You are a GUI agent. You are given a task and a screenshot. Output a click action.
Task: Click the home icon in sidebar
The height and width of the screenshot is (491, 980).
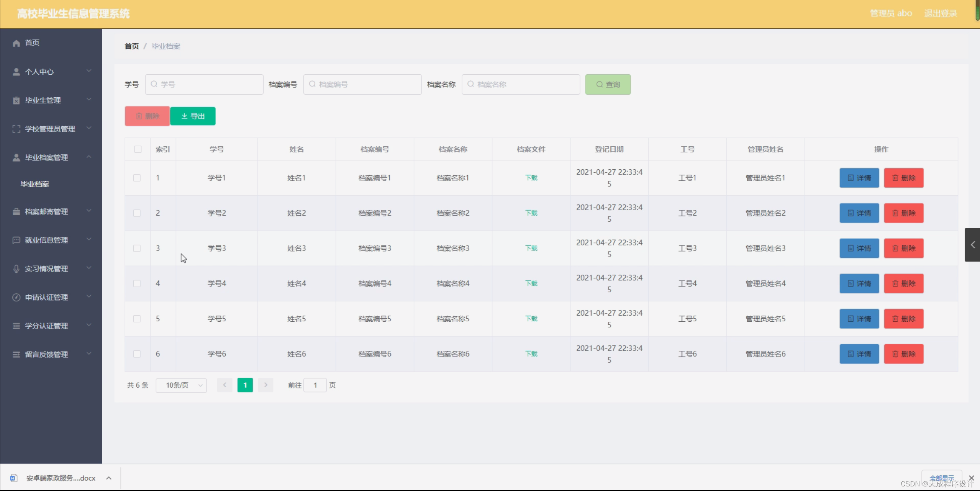pyautogui.click(x=16, y=43)
